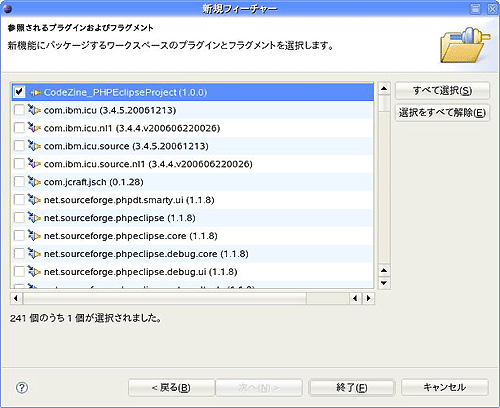Check the com.ibm.icu.source.nl1 checkbox
Viewport: 500px width, 408px height.
[19, 164]
